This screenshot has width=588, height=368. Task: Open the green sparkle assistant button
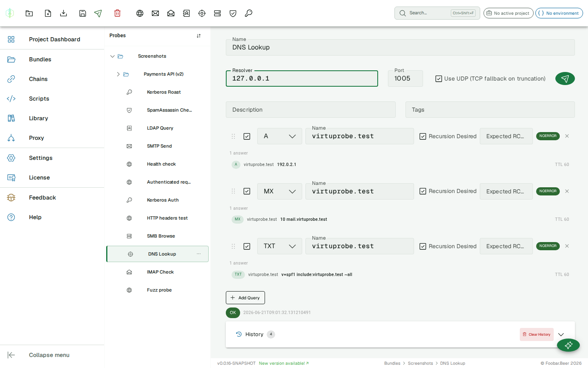[568, 346]
